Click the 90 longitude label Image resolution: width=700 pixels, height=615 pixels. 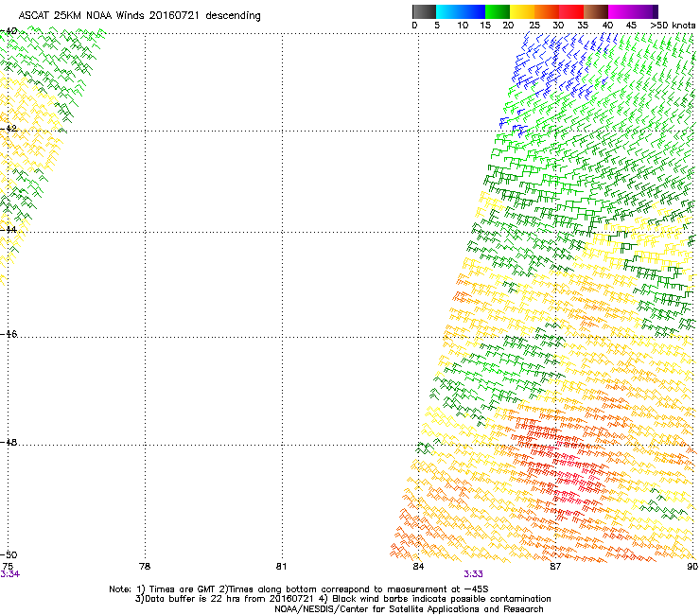692,566
